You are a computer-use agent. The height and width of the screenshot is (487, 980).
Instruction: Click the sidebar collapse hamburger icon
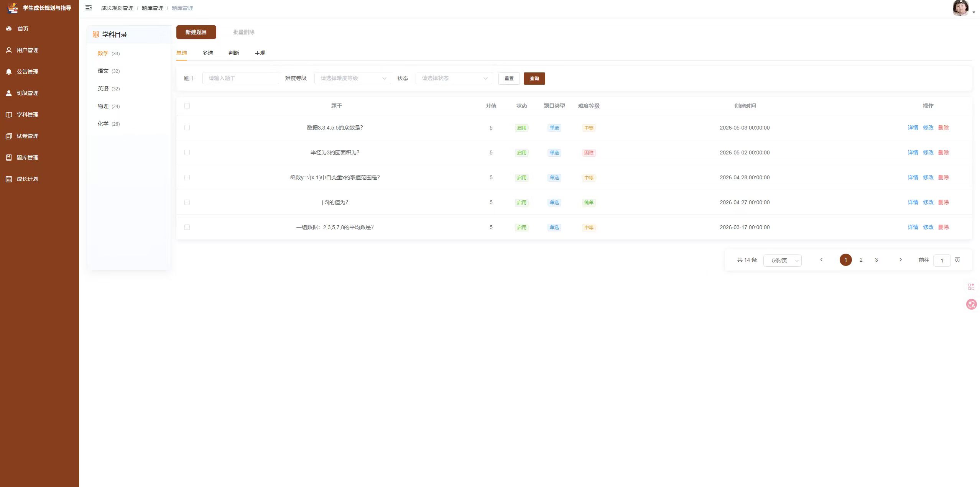(89, 8)
